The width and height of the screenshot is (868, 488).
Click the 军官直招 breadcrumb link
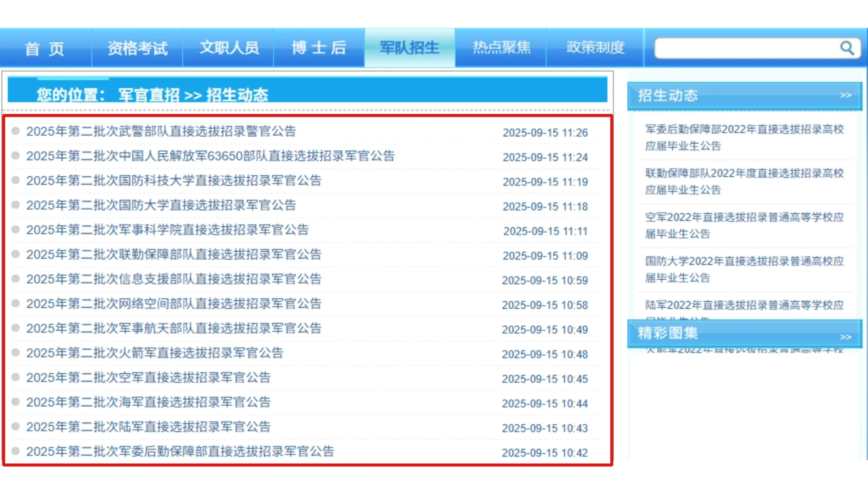(149, 95)
